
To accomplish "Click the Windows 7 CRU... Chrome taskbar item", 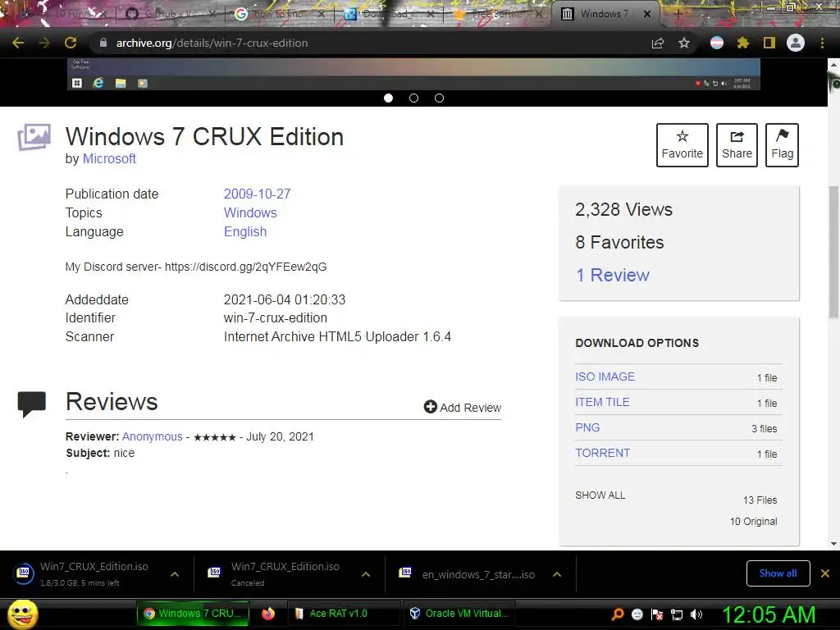I will 193,614.
